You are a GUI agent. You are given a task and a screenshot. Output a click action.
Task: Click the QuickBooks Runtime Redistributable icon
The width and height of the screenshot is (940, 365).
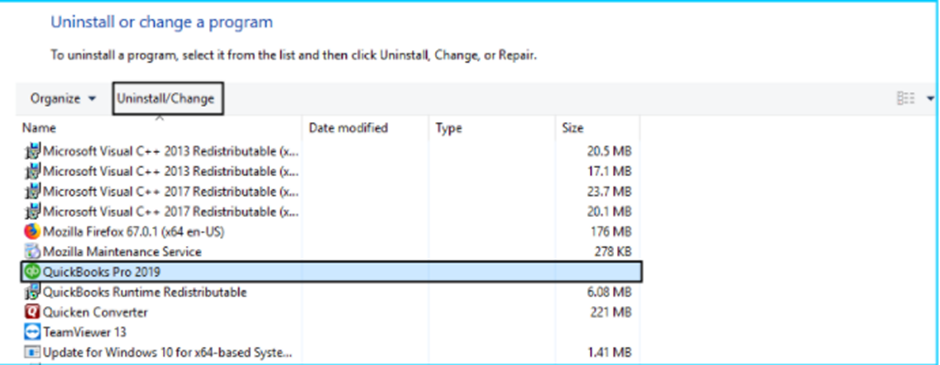point(32,292)
